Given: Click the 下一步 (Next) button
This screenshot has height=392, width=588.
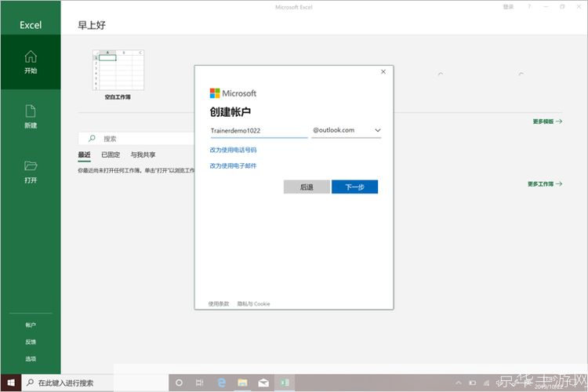Looking at the screenshot, I should pos(354,187).
